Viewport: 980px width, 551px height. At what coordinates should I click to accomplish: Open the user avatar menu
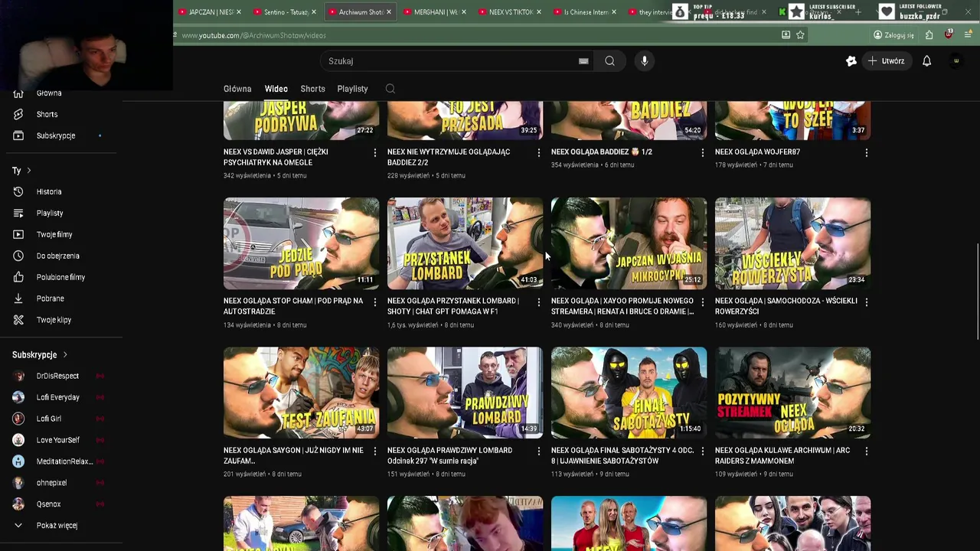955,61
